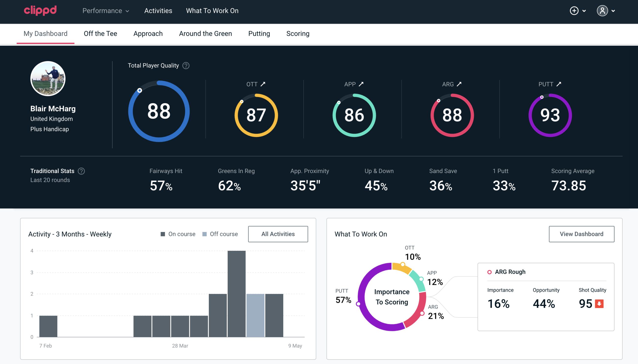Expand the user account menu dropdown
The width and height of the screenshot is (638, 364).
coord(606,11)
